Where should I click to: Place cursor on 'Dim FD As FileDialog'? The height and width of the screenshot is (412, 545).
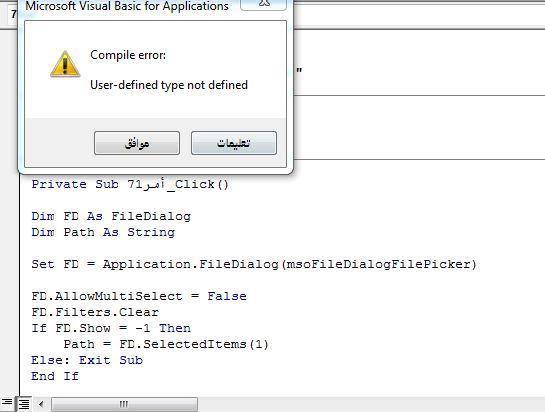pyautogui.click(x=111, y=216)
